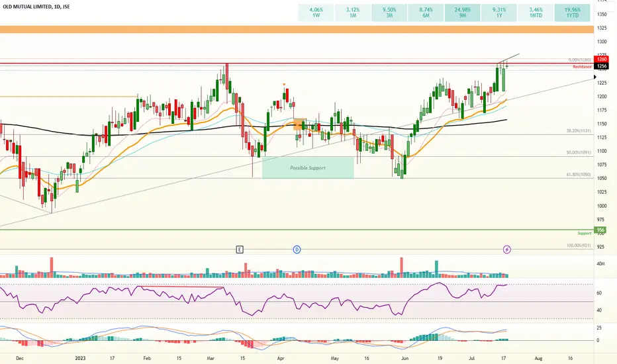The width and height of the screenshot is (617, 364).
Task: Click the '2023' label on the time axis
Action: point(80,358)
